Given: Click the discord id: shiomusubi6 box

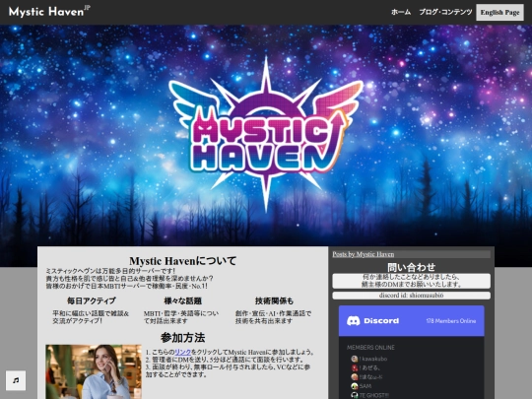Looking at the screenshot, I should (x=411, y=296).
